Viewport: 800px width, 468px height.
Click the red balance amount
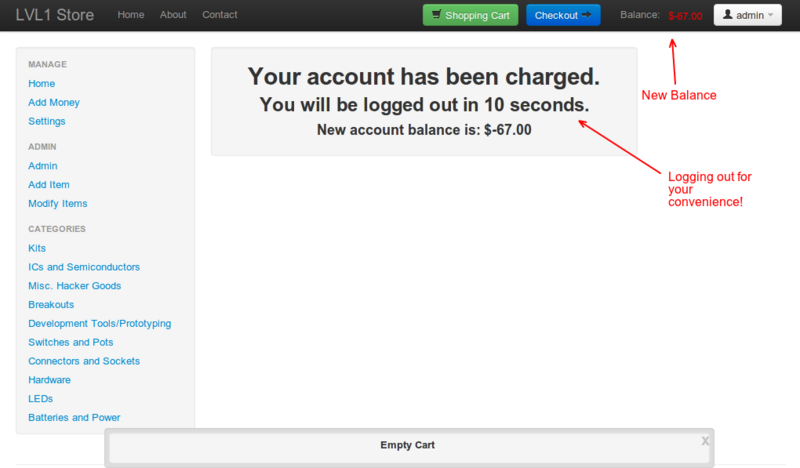click(685, 16)
